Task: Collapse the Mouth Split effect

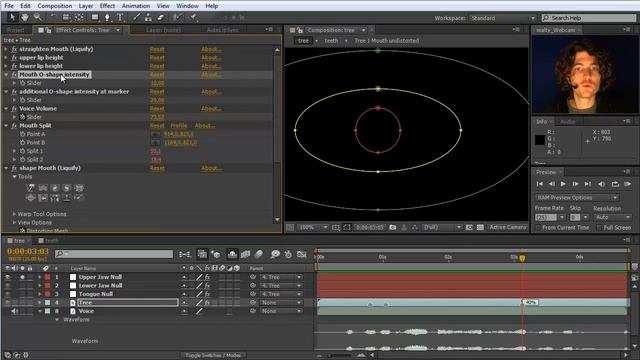Action: coord(6,126)
